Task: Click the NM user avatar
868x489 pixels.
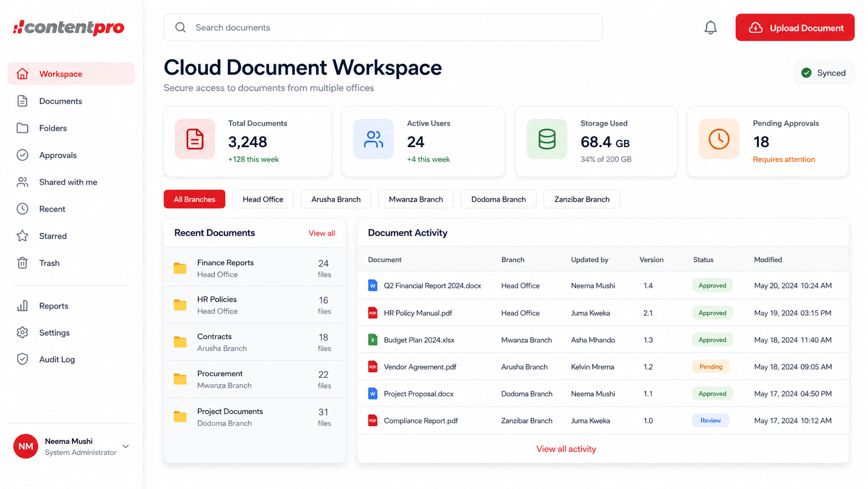Action: click(x=26, y=446)
